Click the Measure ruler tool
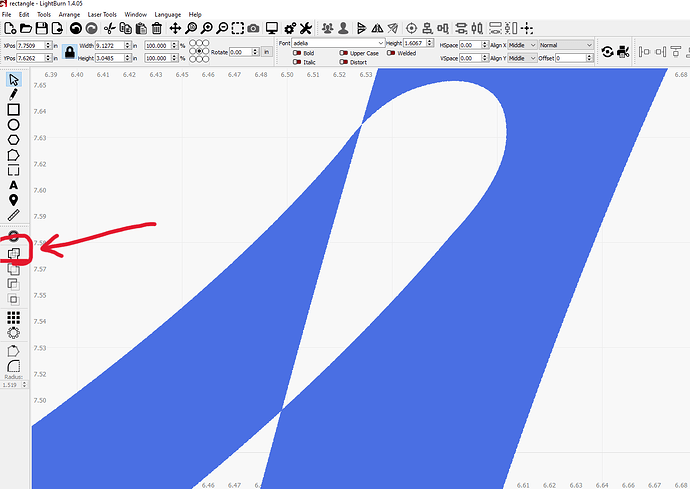Screen dimensions: 690x489 14,215
